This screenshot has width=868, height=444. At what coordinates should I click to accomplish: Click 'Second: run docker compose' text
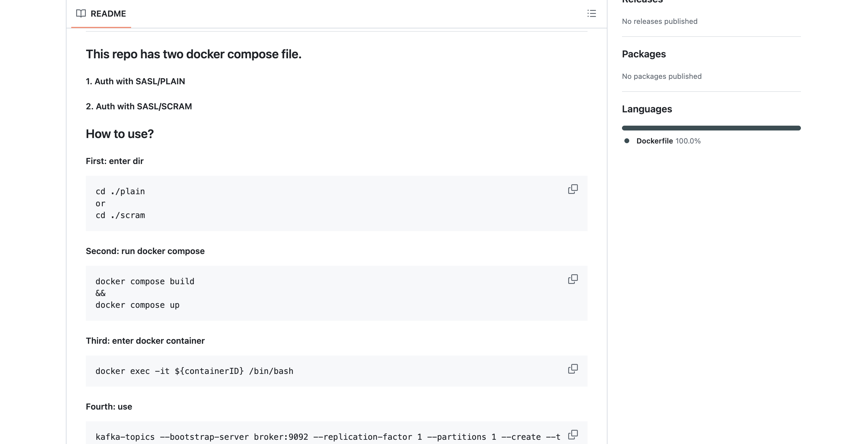145,251
